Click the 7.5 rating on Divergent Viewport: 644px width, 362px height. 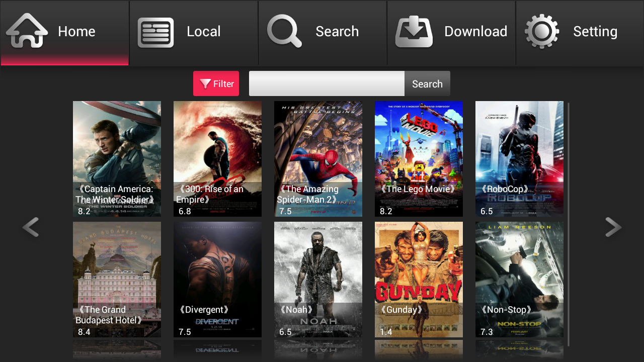click(x=185, y=332)
